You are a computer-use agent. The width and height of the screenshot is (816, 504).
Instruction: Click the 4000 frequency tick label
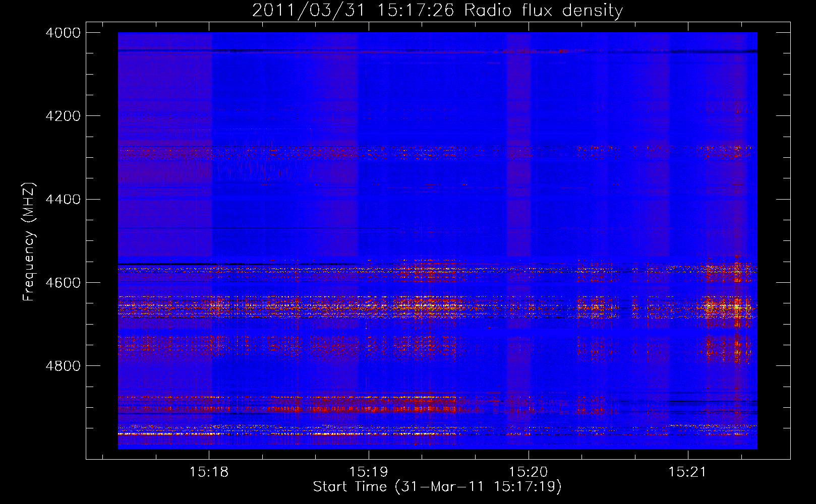coord(63,33)
